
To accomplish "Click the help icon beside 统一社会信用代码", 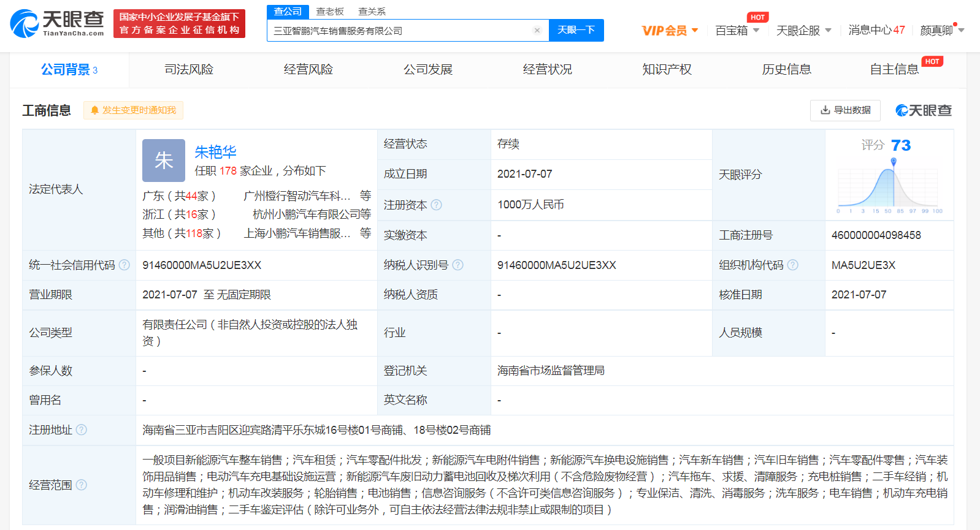I will [x=124, y=265].
